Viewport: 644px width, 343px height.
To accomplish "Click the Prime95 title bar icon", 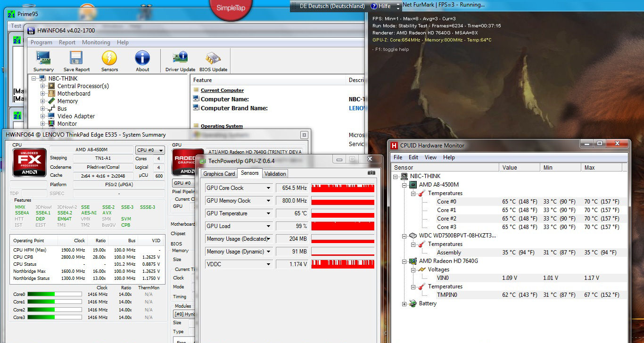I will tap(12, 14).
